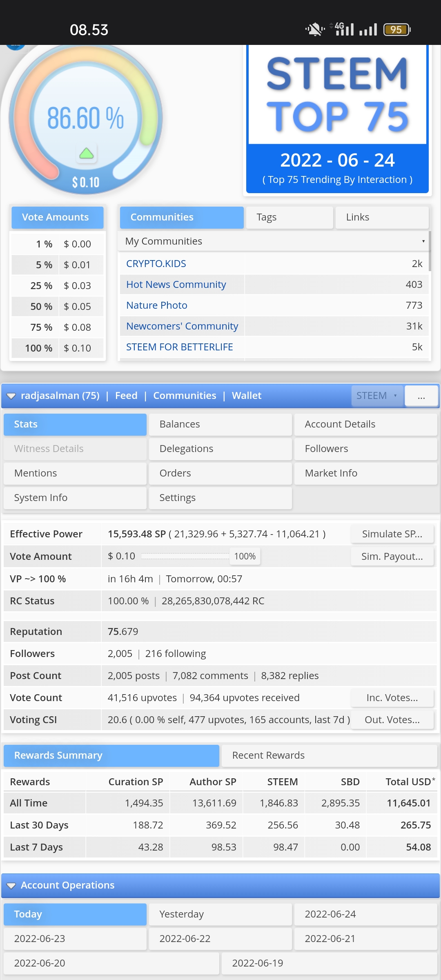Image resolution: width=441 pixels, height=980 pixels.
Task: Click the Last 7 Days total 54.08
Action: 419,847
